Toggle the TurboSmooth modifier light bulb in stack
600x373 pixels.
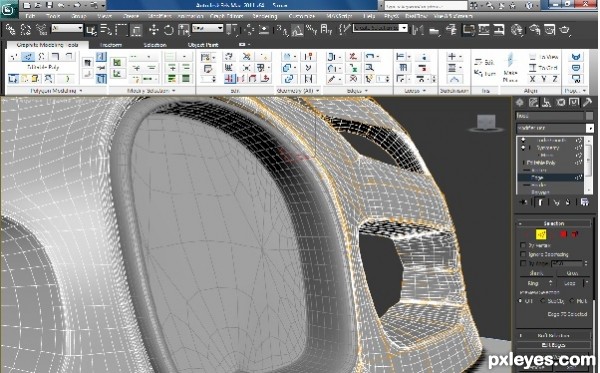click(x=523, y=140)
